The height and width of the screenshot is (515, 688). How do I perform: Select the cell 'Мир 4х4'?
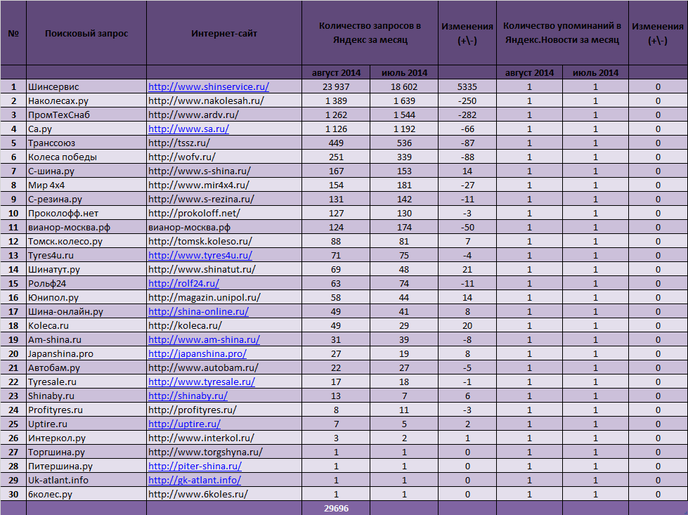tap(86, 185)
